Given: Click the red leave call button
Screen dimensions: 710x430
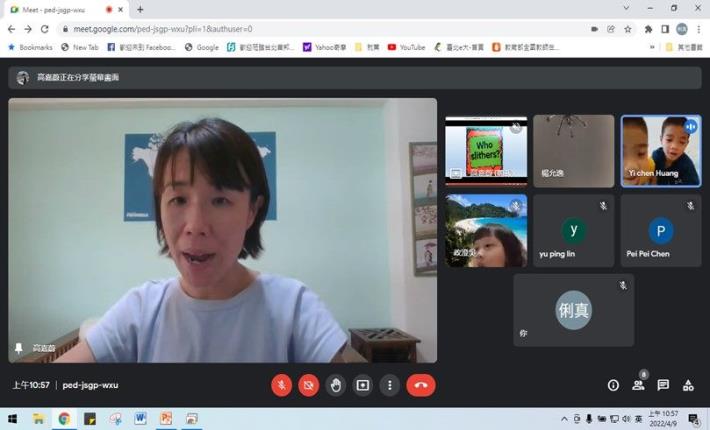Looking at the screenshot, I should pyautogui.click(x=421, y=385).
